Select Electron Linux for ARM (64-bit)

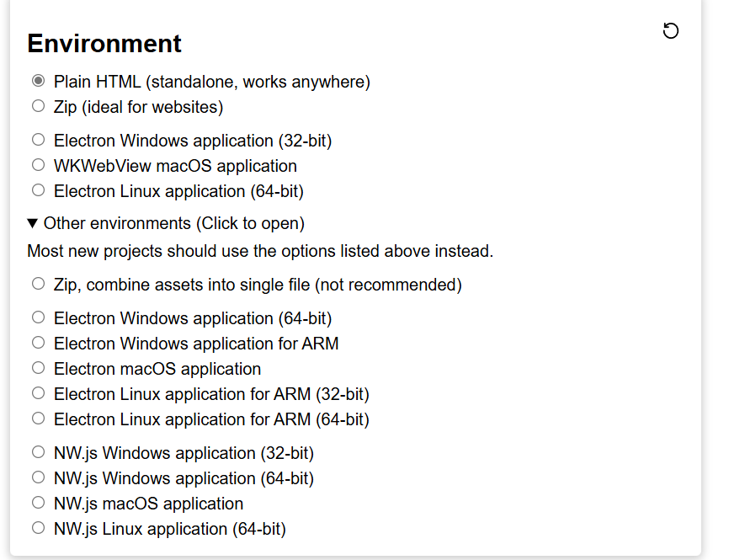[x=38, y=419]
